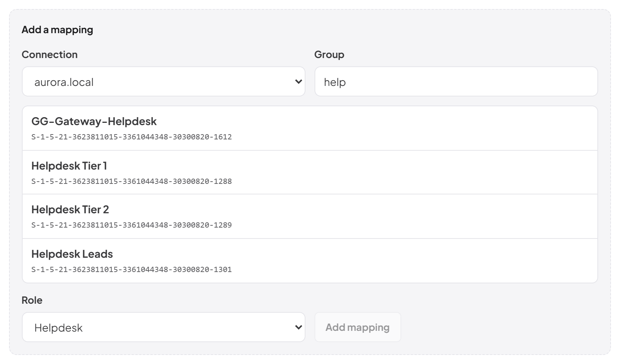Click the Group search field containing "help"
620x364 pixels.
pos(456,81)
